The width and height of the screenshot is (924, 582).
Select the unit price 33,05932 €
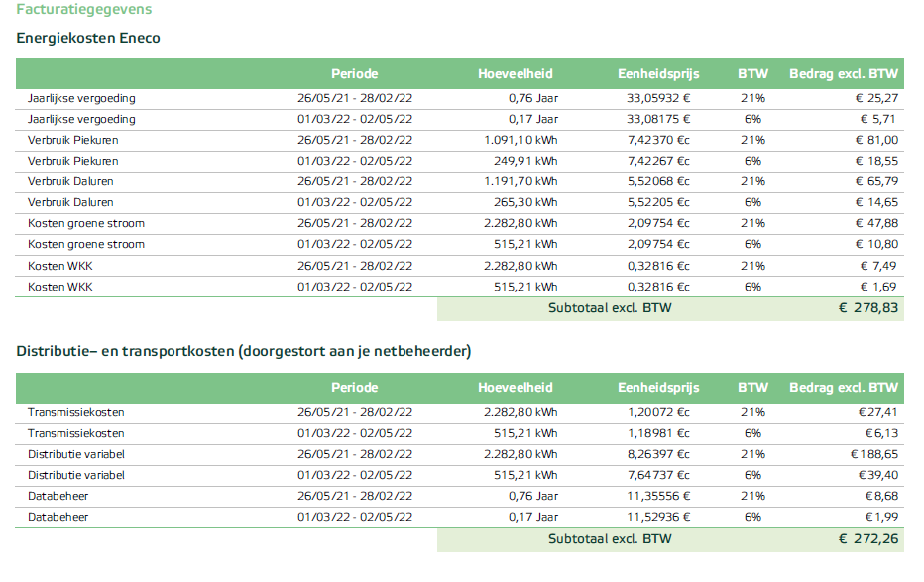coord(658,98)
